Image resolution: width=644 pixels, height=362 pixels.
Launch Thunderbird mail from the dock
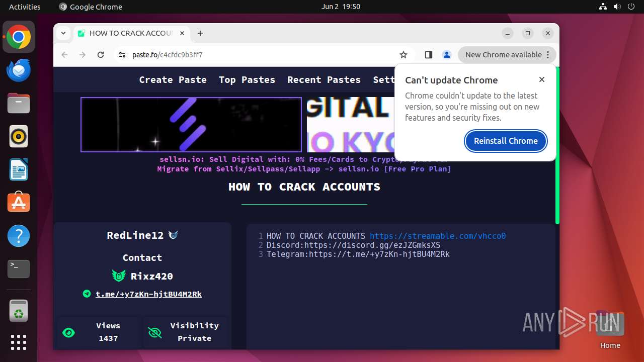click(x=19, y=70)
